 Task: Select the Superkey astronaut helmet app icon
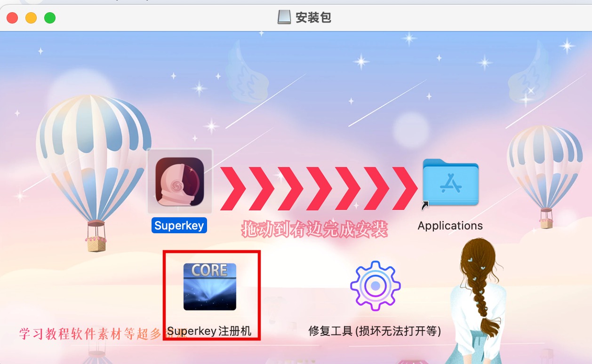tap(180, 182)
